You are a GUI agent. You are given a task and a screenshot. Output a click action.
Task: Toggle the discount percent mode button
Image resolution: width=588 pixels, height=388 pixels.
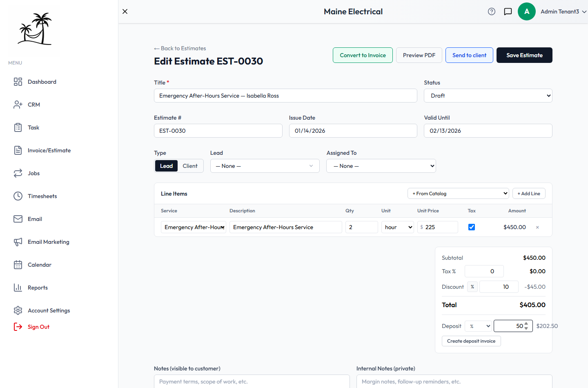472,287
